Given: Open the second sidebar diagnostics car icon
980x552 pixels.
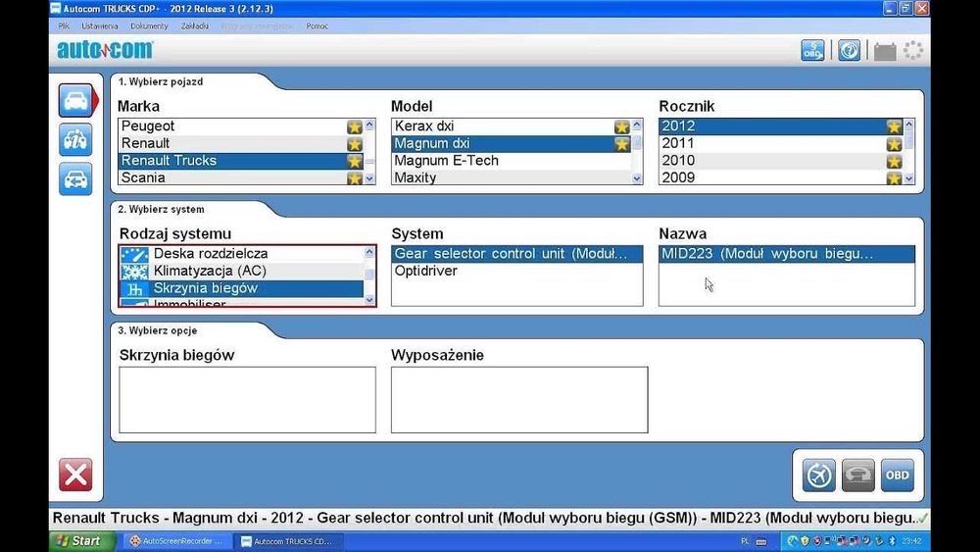Looking at the screenshot, I should [75, 139].
